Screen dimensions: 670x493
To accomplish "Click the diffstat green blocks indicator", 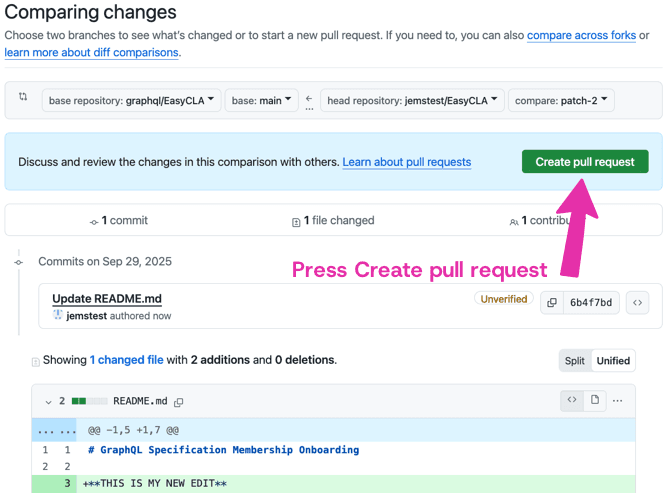I will (x=90, y=401).
